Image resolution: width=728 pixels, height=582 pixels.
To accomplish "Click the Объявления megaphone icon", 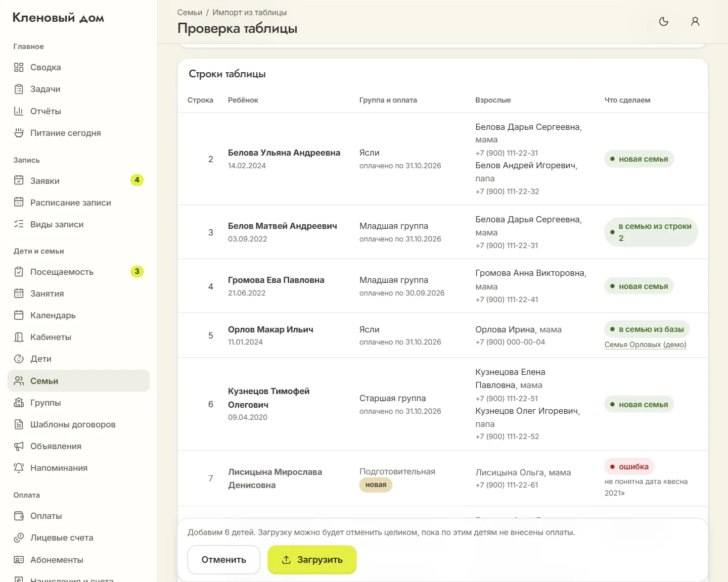I will coord(19,446).
